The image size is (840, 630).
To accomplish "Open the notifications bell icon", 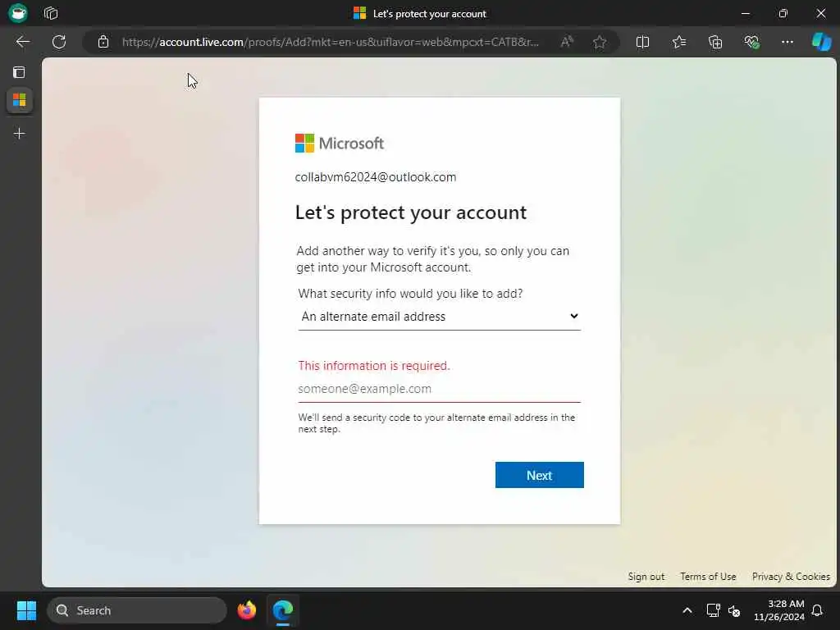I will [x=817, y=610].
